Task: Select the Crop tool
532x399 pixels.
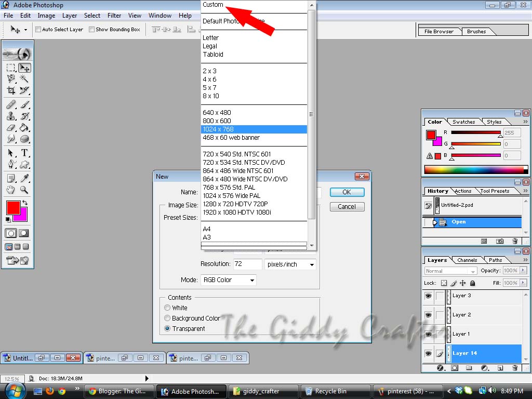Action: [x=11, y=90]
